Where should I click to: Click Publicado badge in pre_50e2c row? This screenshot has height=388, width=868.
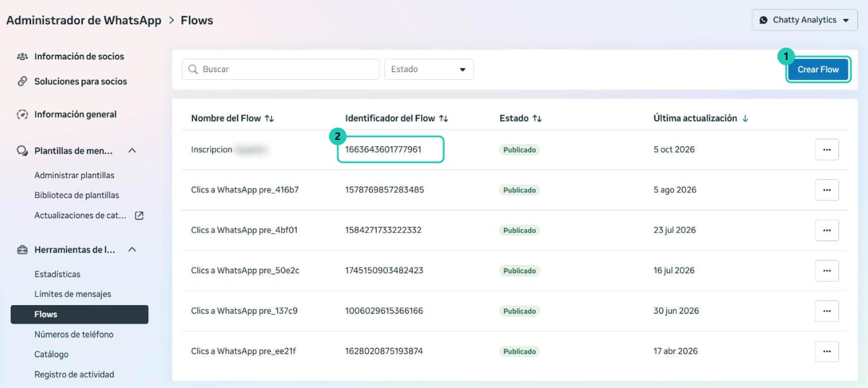[x=520, y=271]
